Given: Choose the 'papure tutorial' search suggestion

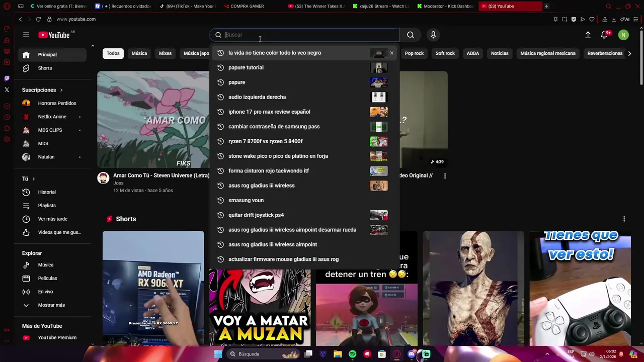Looking at the screenshot, I should pos(304,67).
